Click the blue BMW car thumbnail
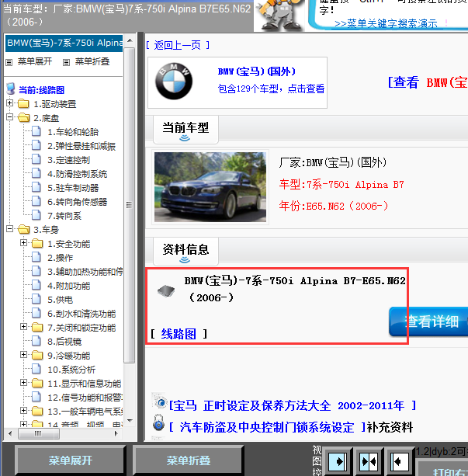 click(x=210, y=187)
